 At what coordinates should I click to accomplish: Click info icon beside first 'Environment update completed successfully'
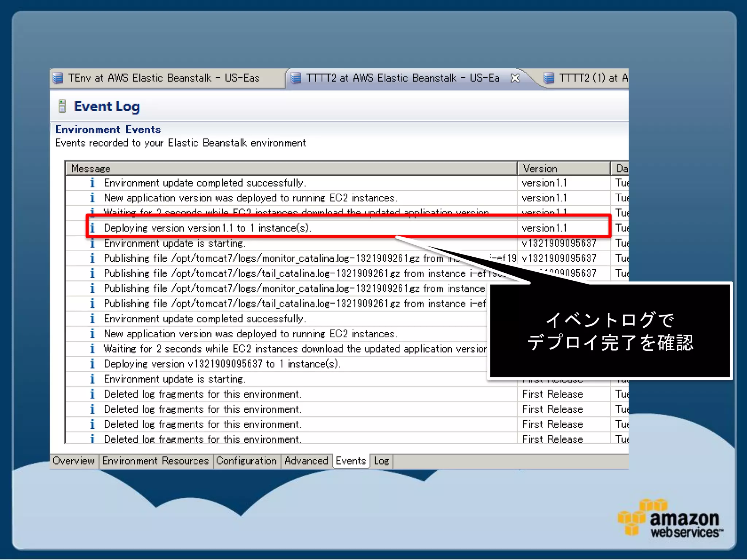click(92, 183)
